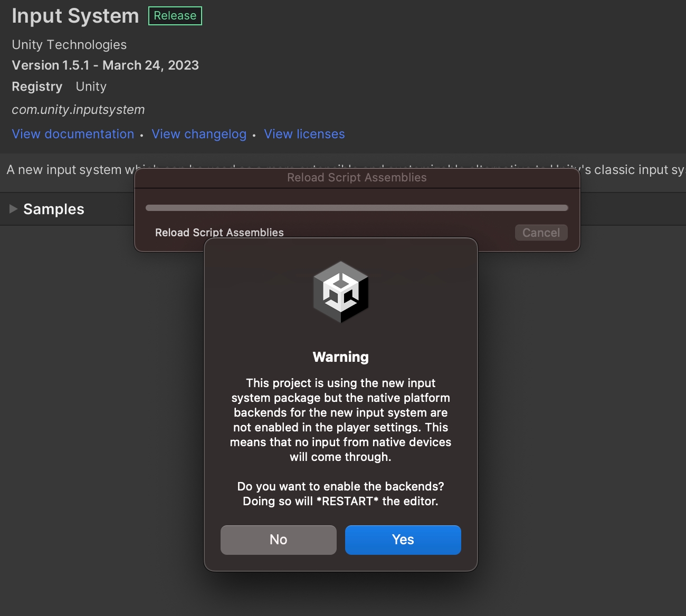Click the Warning heading in dialog
The image size is (686, 616).
click(341, 357)
